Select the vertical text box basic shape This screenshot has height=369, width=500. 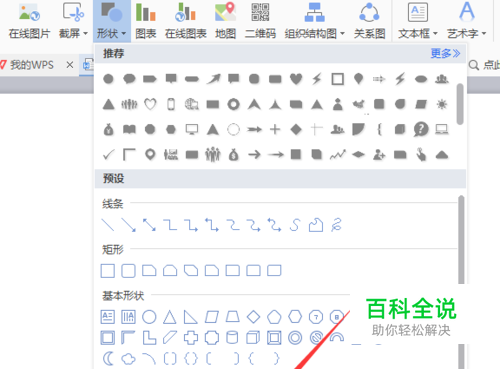128,317
